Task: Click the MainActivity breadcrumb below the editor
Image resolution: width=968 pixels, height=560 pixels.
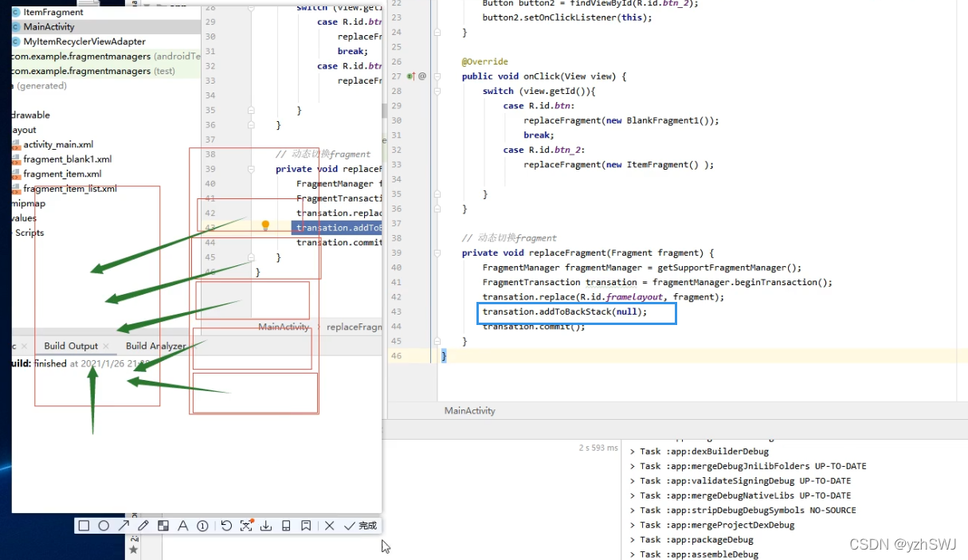Action: [x=469, y=410]
